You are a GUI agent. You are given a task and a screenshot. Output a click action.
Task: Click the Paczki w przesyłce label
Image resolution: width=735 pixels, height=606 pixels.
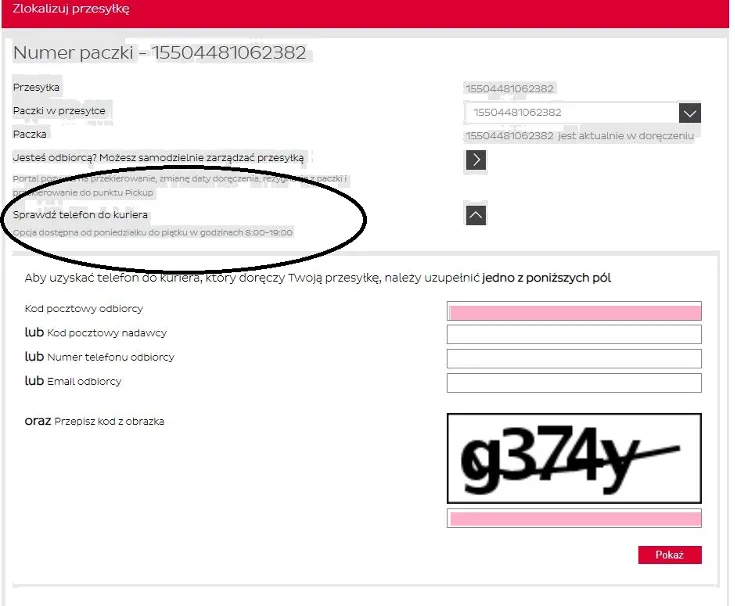59,111
